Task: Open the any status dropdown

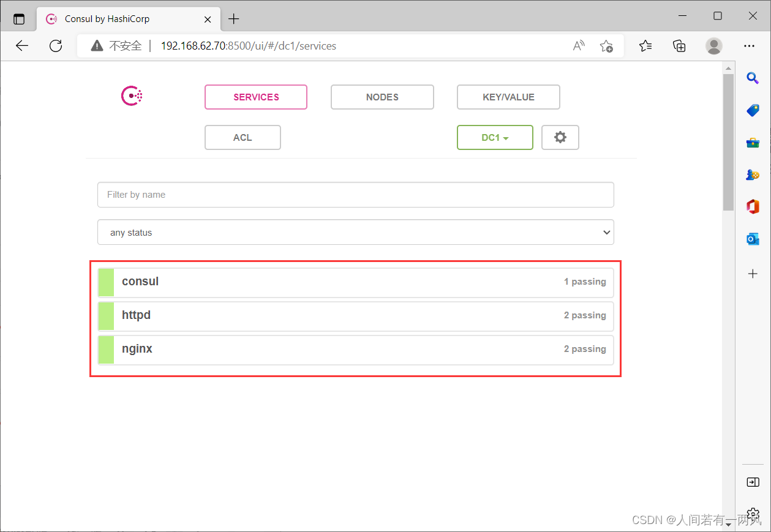Action: pyautogui.click(x=355, y=232)
